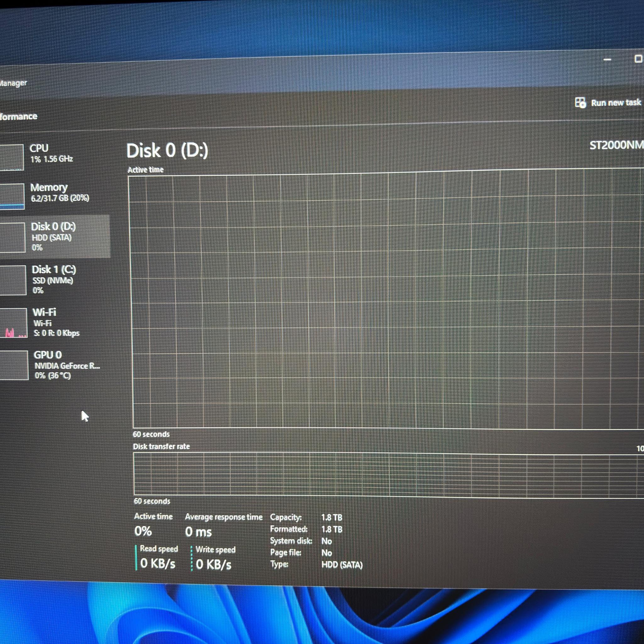Image resolution: width=644 pixels, height=644 pixels.
Task: Click the Read speed 0 KB/s value
Action: click(x=158, y=563)
